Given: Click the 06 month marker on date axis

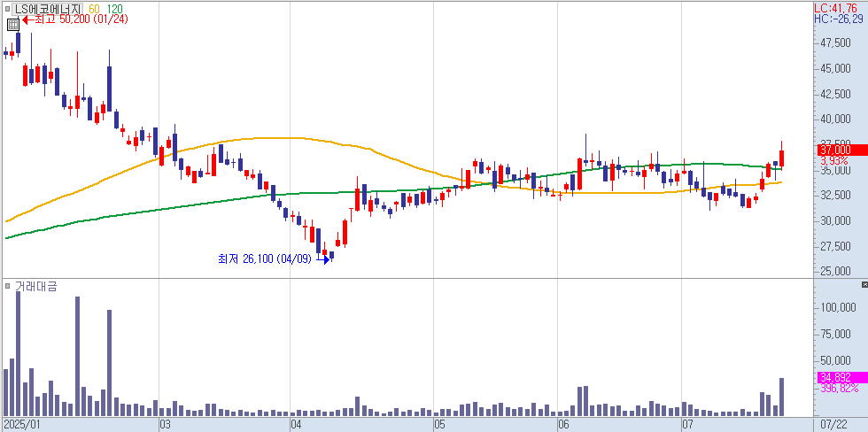Looking at the screenshot, I should pyautogui.click(x=563, y=425).
